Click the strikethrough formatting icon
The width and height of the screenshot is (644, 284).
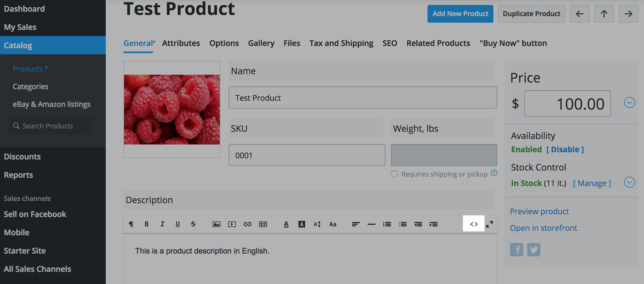point(193,224)
